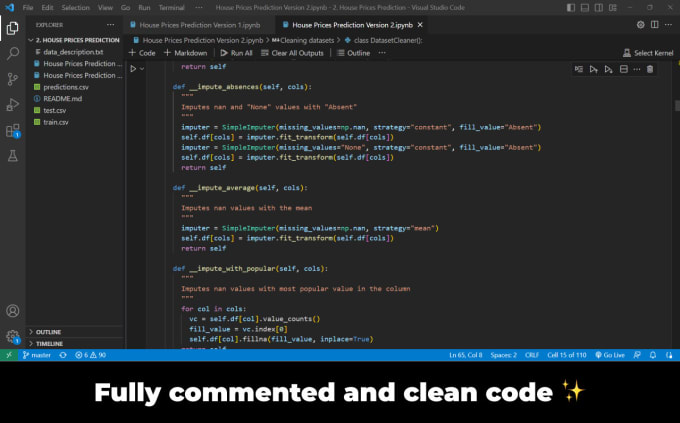Toggle primary side bar layout icon
The width and height of the screenshot is (680, 423).
click(x=571, y=7)
